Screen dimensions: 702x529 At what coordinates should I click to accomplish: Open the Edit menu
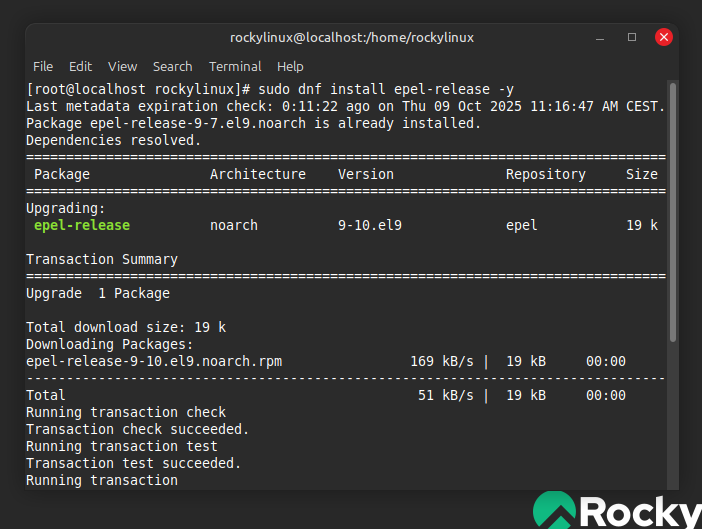[80, 66]
